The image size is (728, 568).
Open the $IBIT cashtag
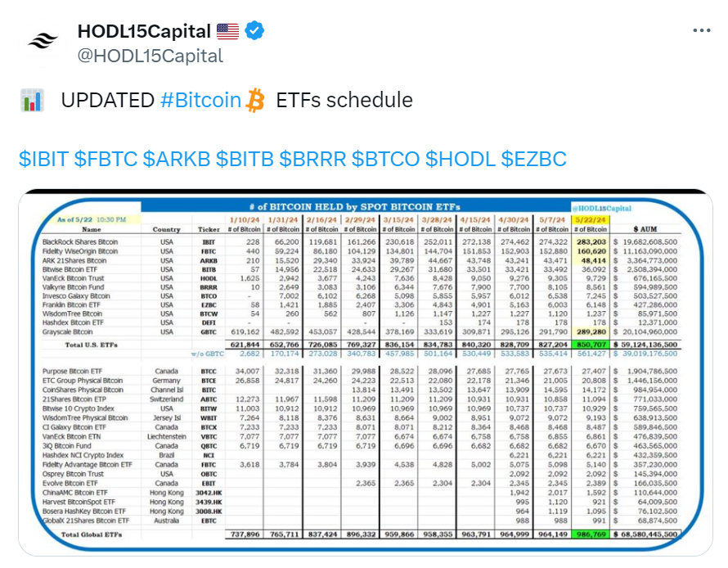pos(43,159)
